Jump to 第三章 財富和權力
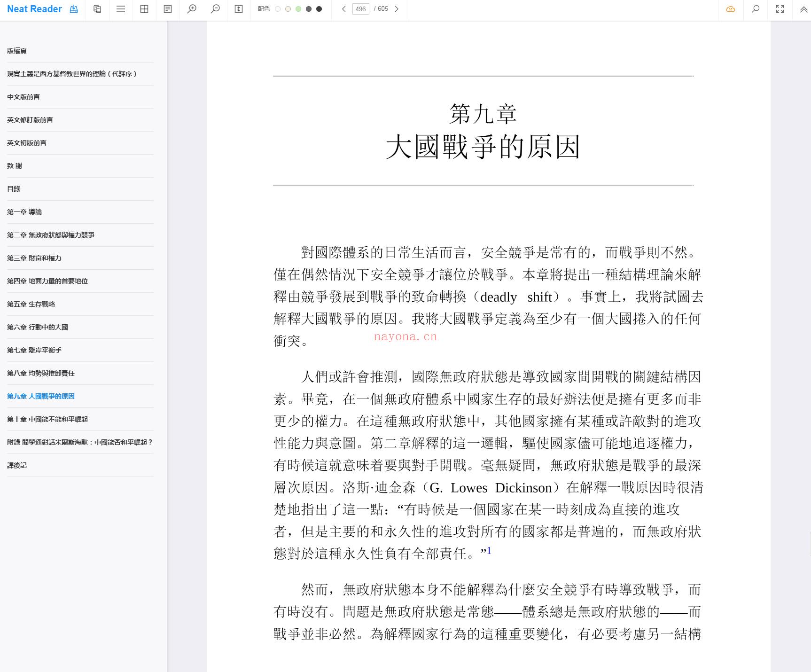 [x=34, y=258]
